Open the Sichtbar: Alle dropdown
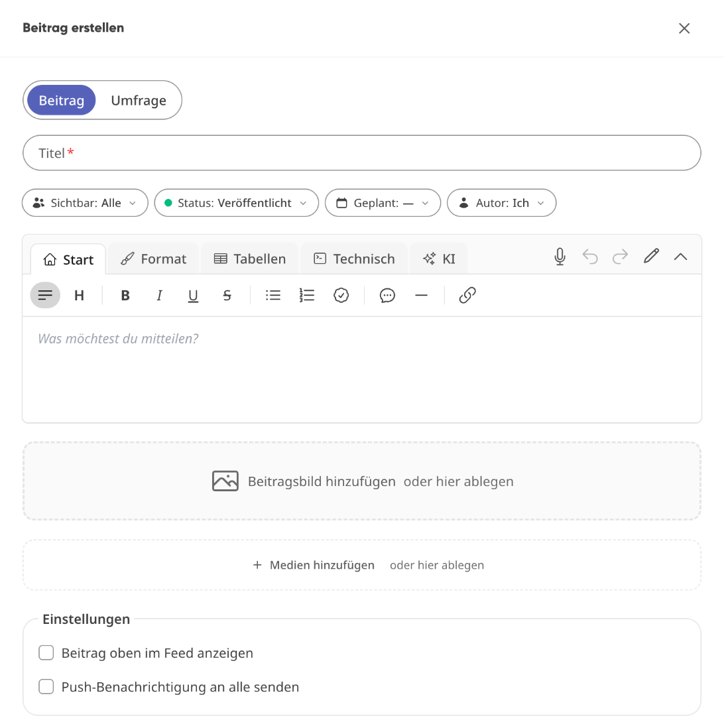The image size is (724, 728). [x=85, y=203]
